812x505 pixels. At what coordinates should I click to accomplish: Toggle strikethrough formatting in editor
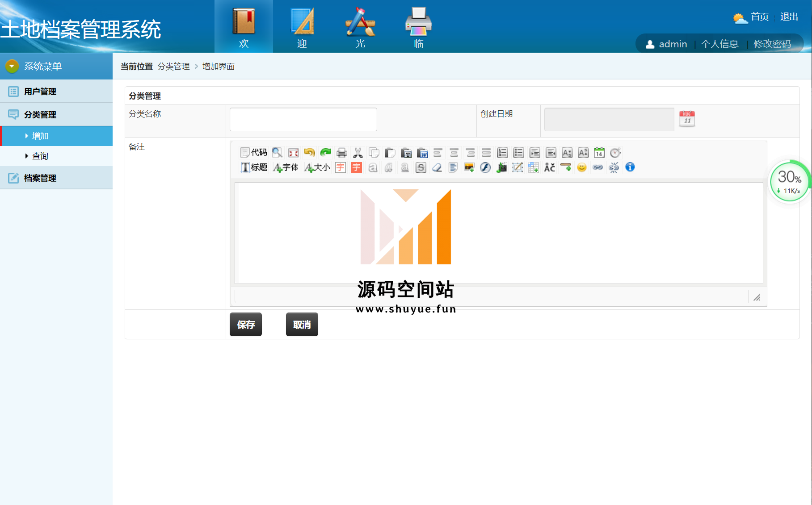421,167
